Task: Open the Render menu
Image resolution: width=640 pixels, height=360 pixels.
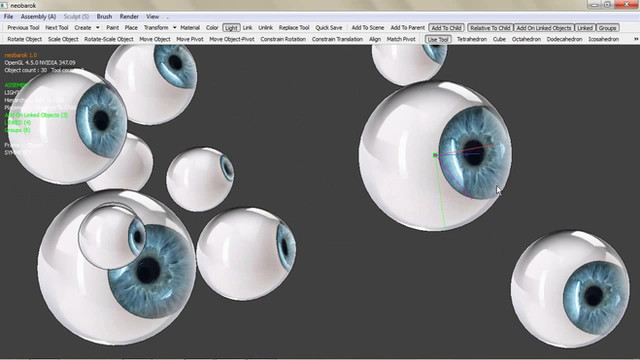Action: pos(129,17)
